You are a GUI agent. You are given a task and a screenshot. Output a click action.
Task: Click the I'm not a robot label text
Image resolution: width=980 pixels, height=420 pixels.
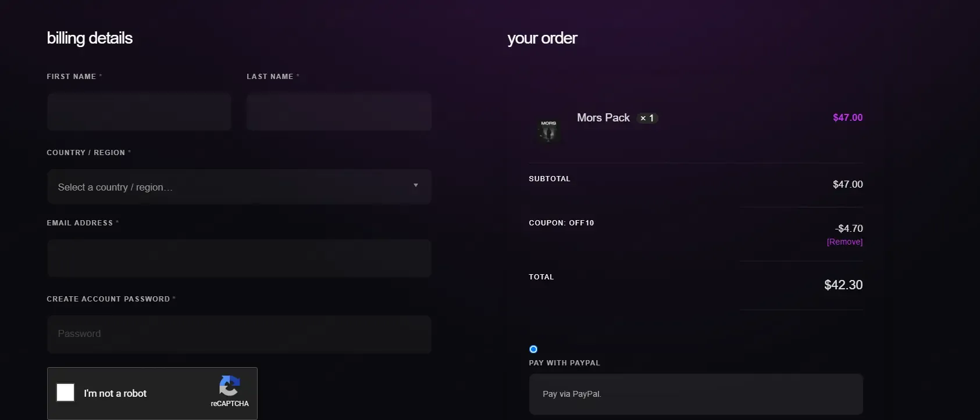pyautogui.click(x=115, y=393)
